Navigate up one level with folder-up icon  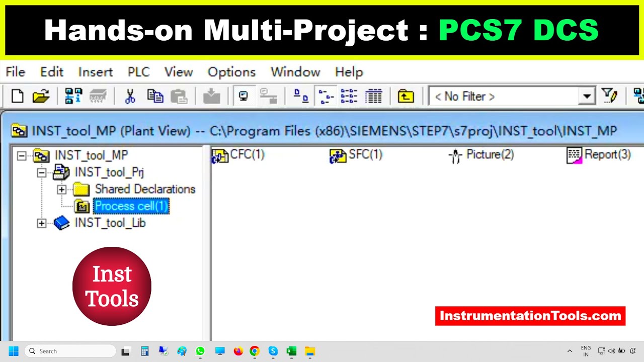[x=406, y=96]
